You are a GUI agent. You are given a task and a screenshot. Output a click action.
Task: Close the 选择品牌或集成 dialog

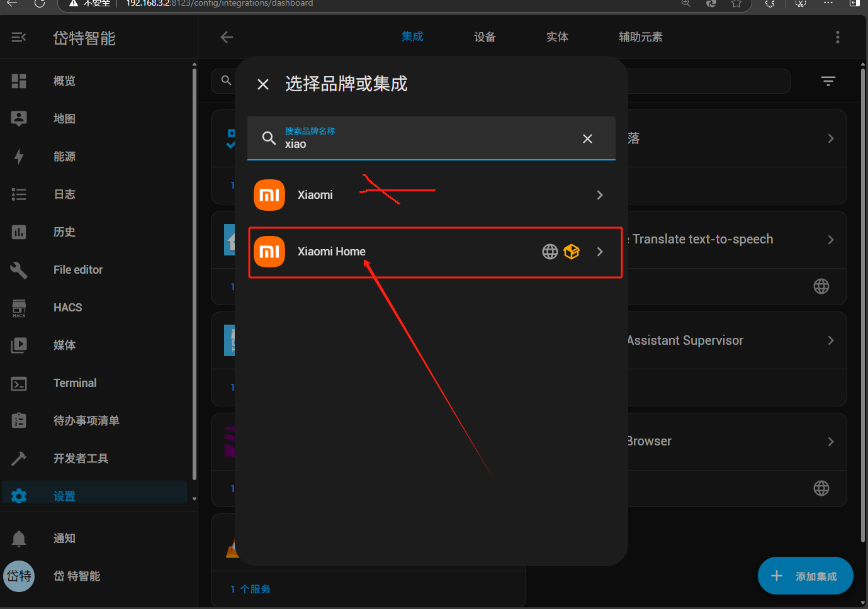[x=263, y=84]
